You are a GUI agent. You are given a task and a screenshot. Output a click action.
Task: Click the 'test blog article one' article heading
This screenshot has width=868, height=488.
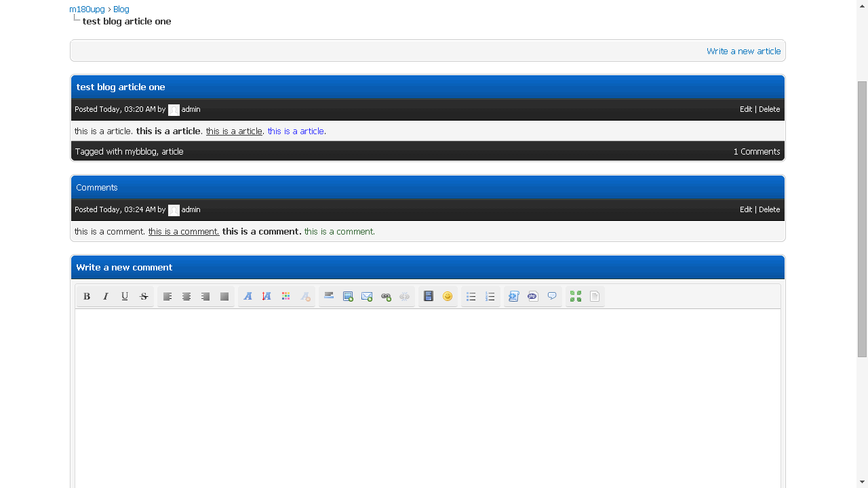click(121, 87)
